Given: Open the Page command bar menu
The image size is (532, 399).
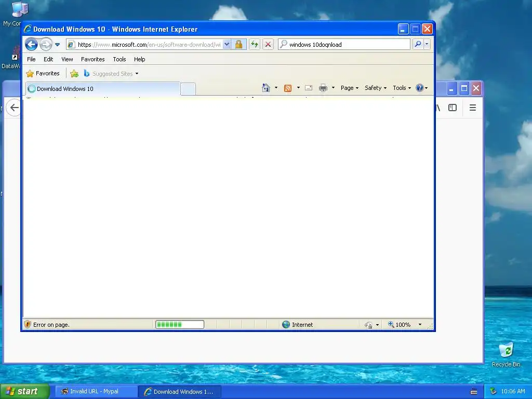Looking at the screenshot, I should coord(350,88).
